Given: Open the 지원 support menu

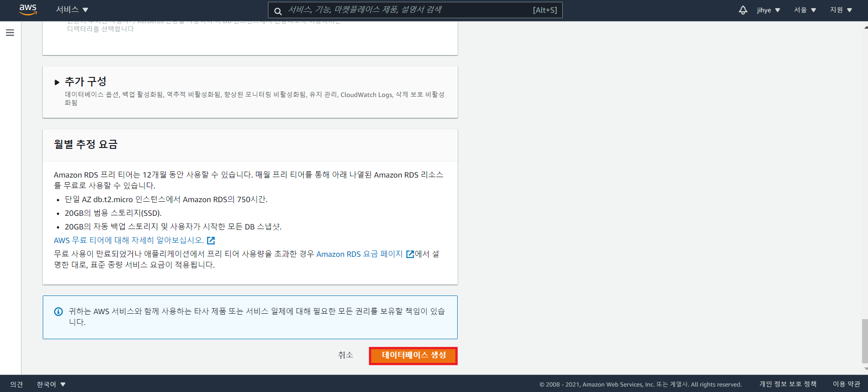Looking at the screenshot, I should click(841, 10).
